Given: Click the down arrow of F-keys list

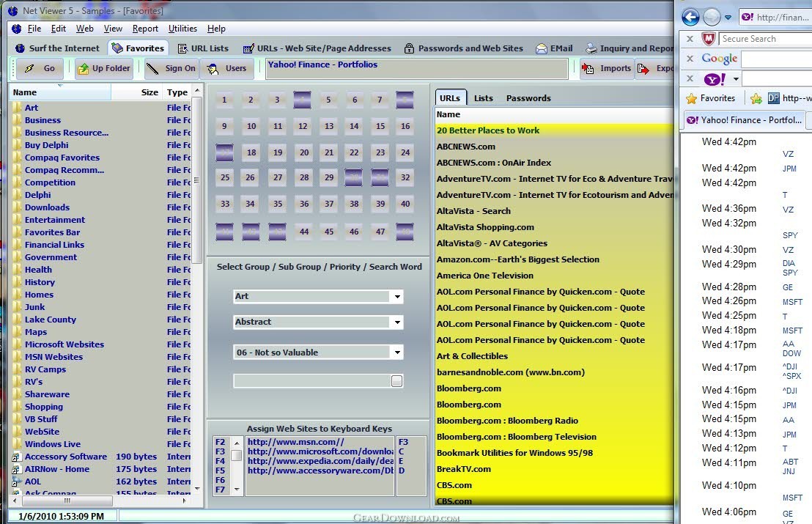Looking at the screenshot, I should click(x=237, y=490).
